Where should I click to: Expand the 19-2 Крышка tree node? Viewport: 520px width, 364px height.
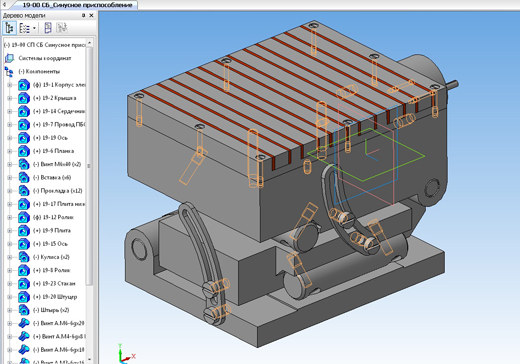(9, 98)
